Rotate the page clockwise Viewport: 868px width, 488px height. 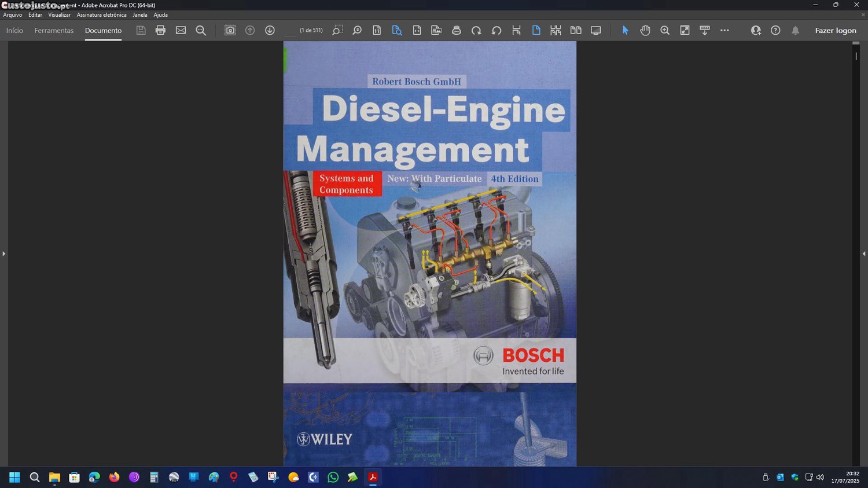(x=476, y=30)
